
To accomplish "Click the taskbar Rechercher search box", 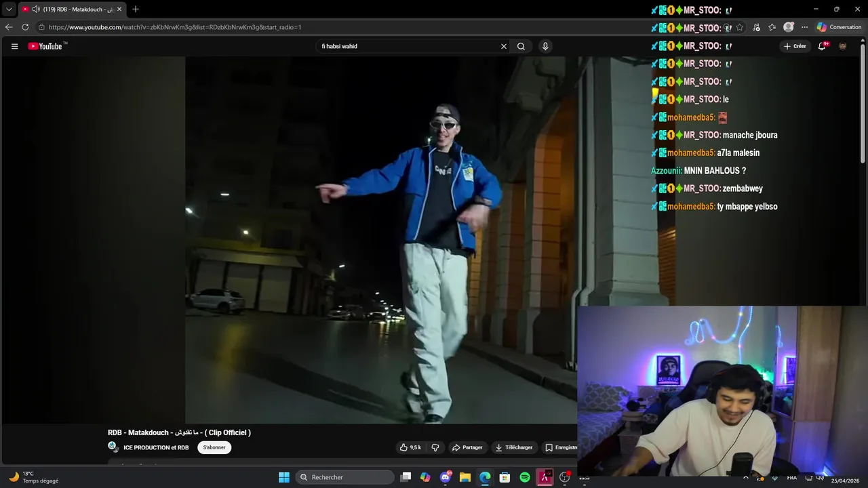I will [x=345, y=477].
